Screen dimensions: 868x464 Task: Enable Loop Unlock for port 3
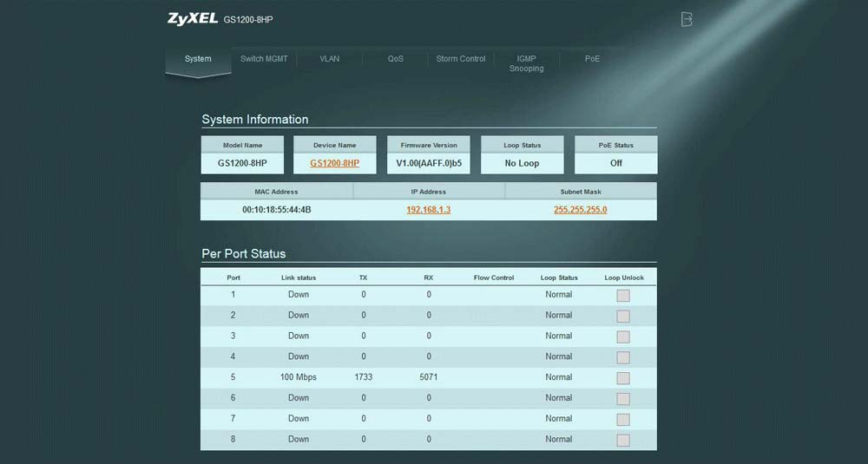click(623, 337)
